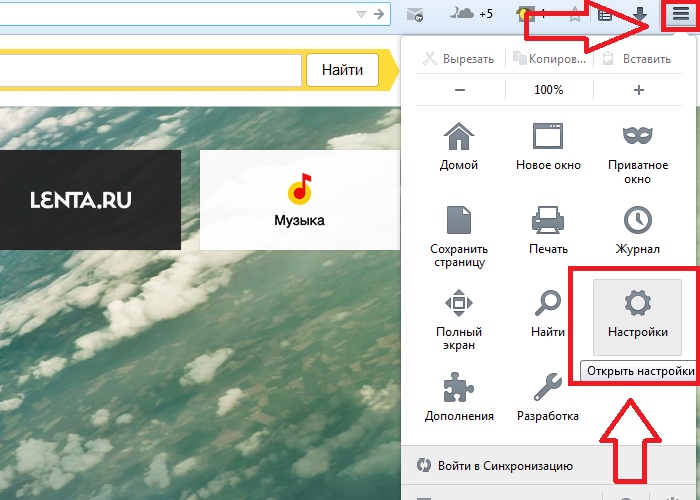The image size is (700, 500).
Task: Click the downloads arrow in toolbar
Action: pyautogui.click(x=640, y=14)
